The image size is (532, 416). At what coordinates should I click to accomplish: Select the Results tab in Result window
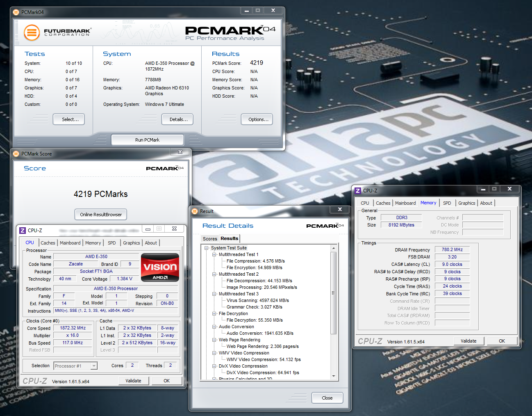[x=229, y=238]
